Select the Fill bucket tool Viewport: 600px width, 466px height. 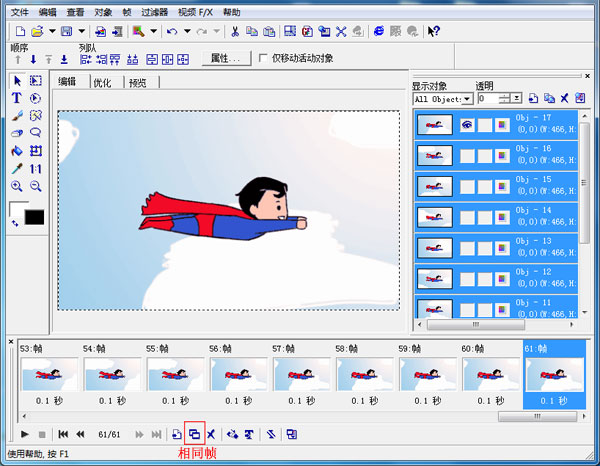tap(16, 151)
